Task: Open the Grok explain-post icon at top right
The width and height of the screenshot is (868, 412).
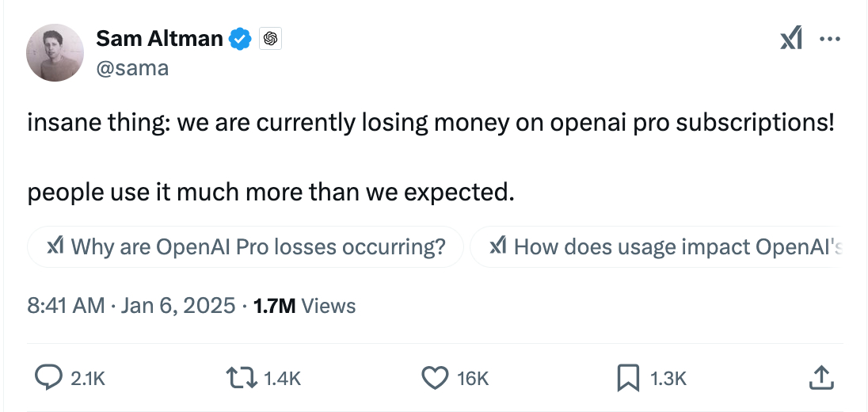Action: 791,39
